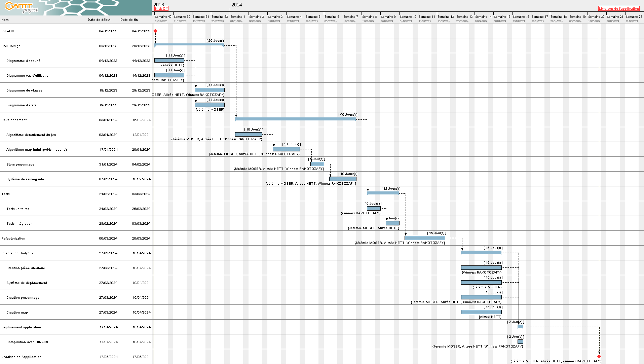Select the Integration Unity 3D task
644x364 pixels.
point(17,253)
